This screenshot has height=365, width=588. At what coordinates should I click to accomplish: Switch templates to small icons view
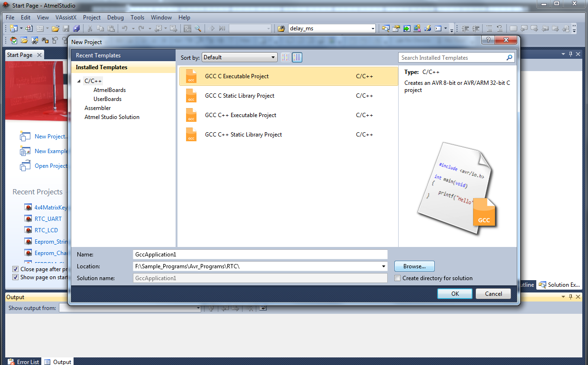click(285, 57)
